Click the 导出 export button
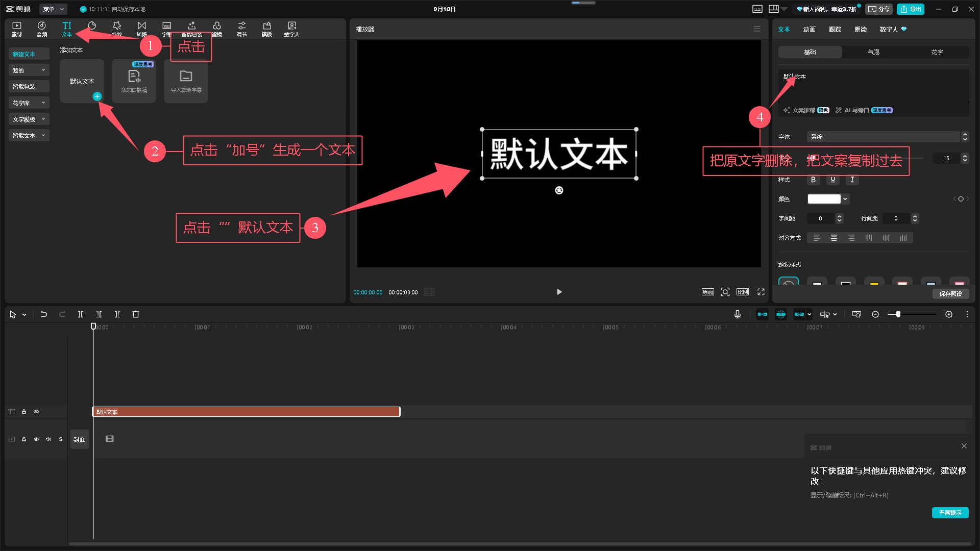Screen dimensions: 980x551 [x=911, y=9]
